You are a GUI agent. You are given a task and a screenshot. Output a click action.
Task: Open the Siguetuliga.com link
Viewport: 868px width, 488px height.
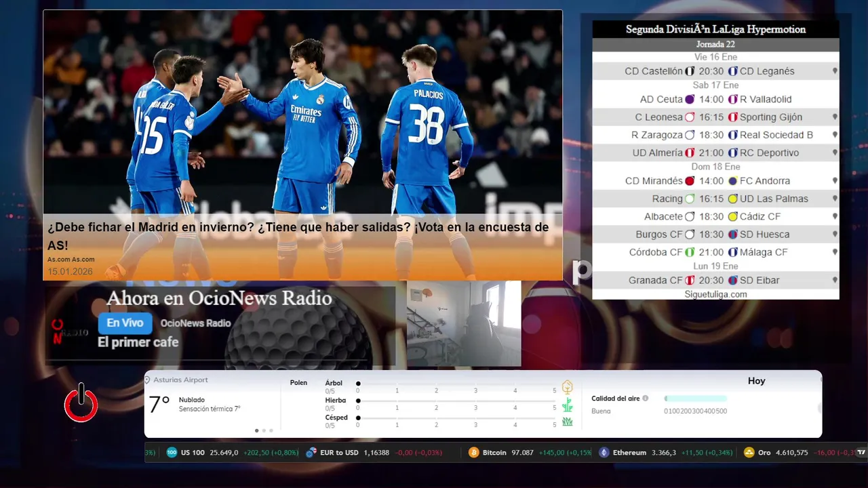tap(715, 294)
